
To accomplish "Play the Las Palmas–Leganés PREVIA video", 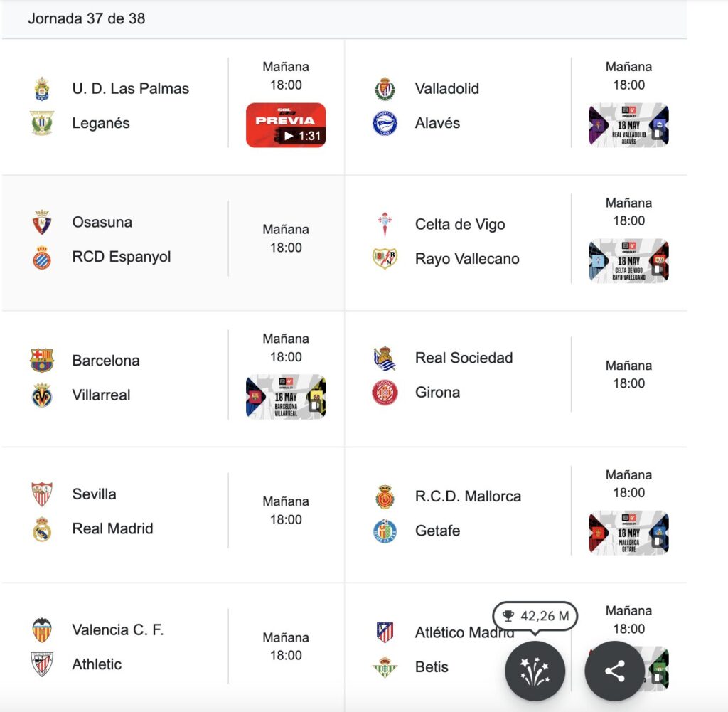I will pos(286,125).
